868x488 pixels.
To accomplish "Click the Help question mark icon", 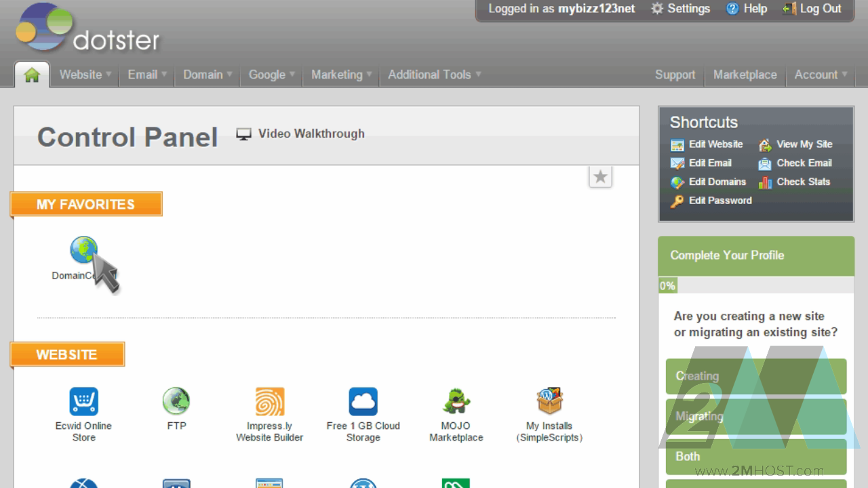I will point(732,9).
